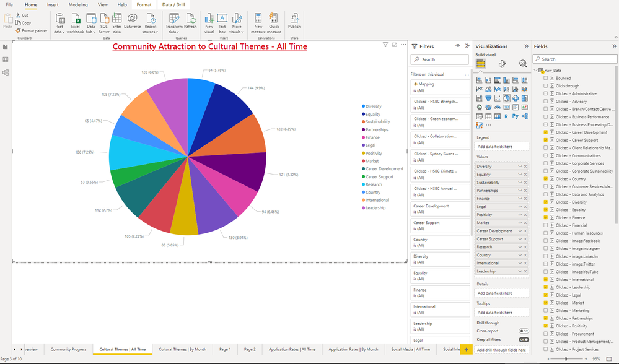Click Format painter in Clipboard group
The height and width of the screenshot is (364, 619).
click(x=31, y=30)
